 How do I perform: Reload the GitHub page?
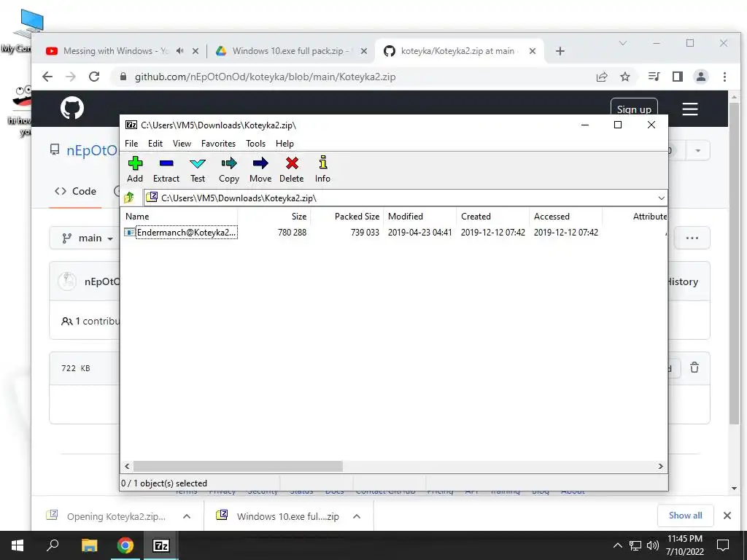click(x=94, y=77)
